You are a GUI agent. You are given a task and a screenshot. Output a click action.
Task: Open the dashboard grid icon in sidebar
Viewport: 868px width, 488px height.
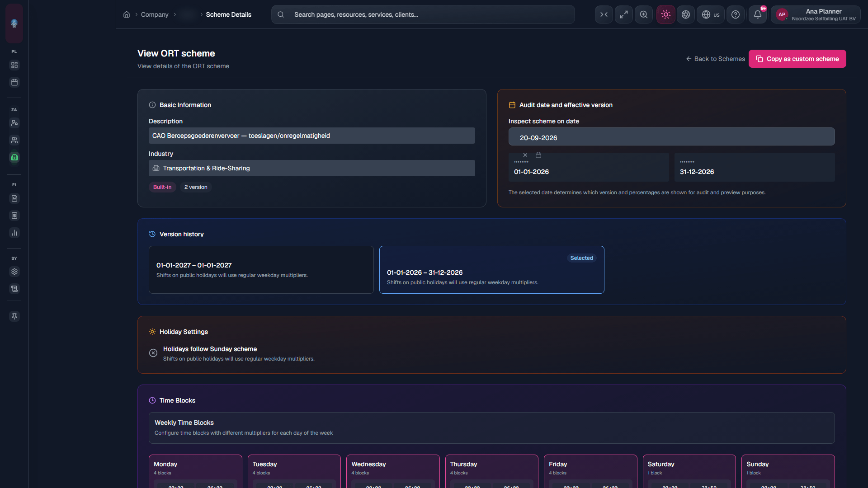(x=14, y=65)
